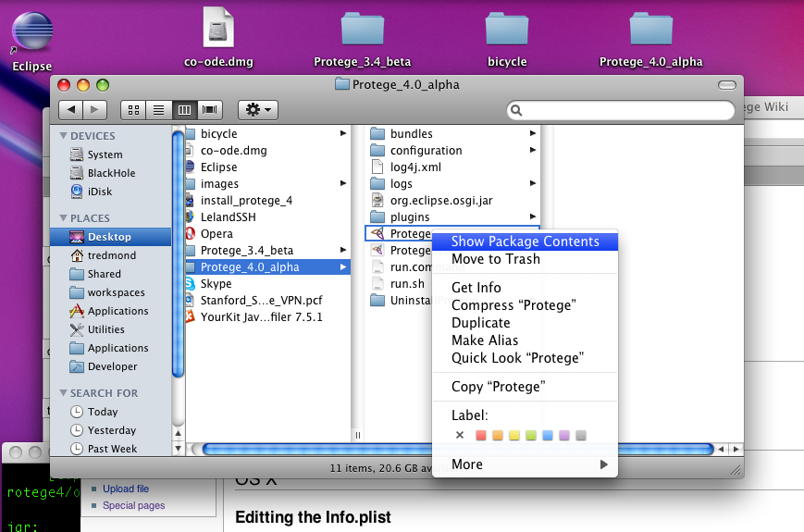Viewport: 804px width, 532px height.
Task: Open the gear Action dropdown menu
Action: (257, 110)
